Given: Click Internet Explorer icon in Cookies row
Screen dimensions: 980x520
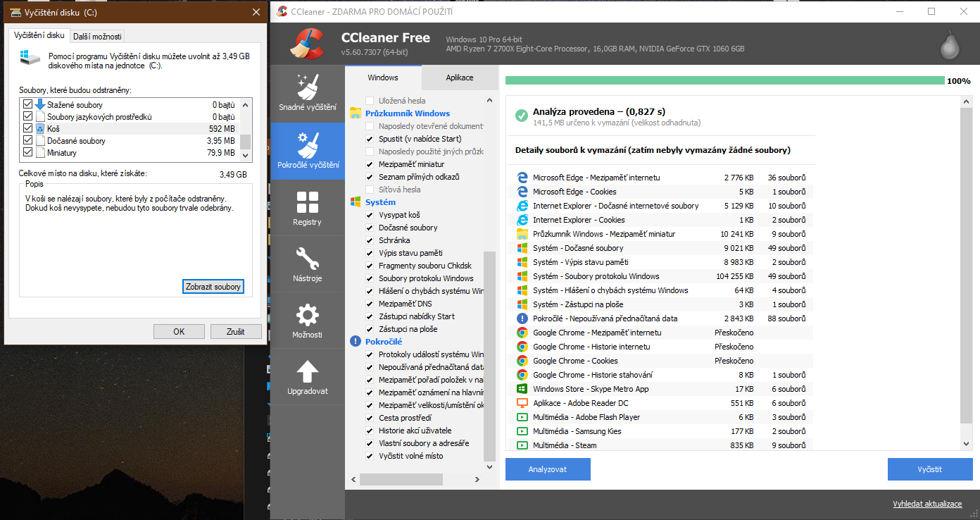Looking at the screenshot, I should 522,220.
